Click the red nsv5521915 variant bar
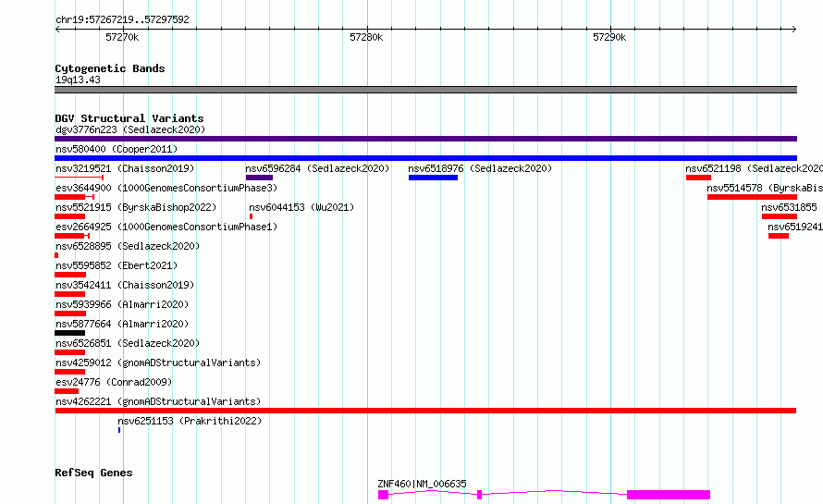Screen dimensions: 823x504 coord(69,216)
